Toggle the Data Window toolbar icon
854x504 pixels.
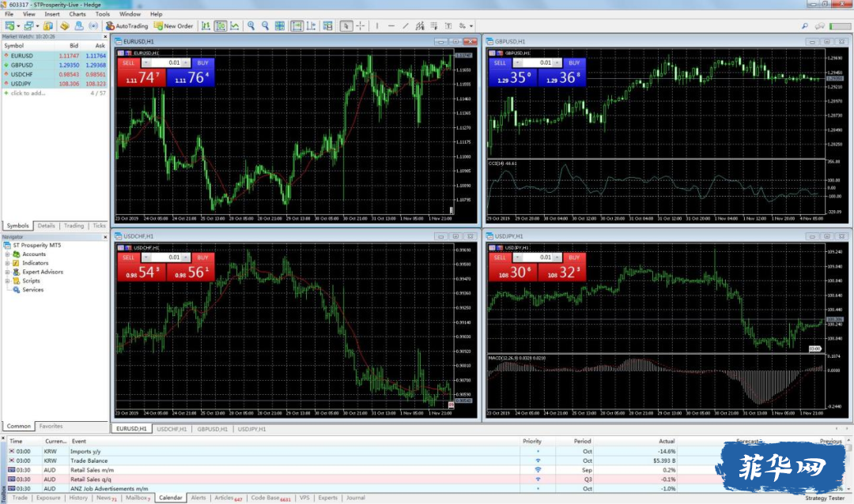[65, 25]
